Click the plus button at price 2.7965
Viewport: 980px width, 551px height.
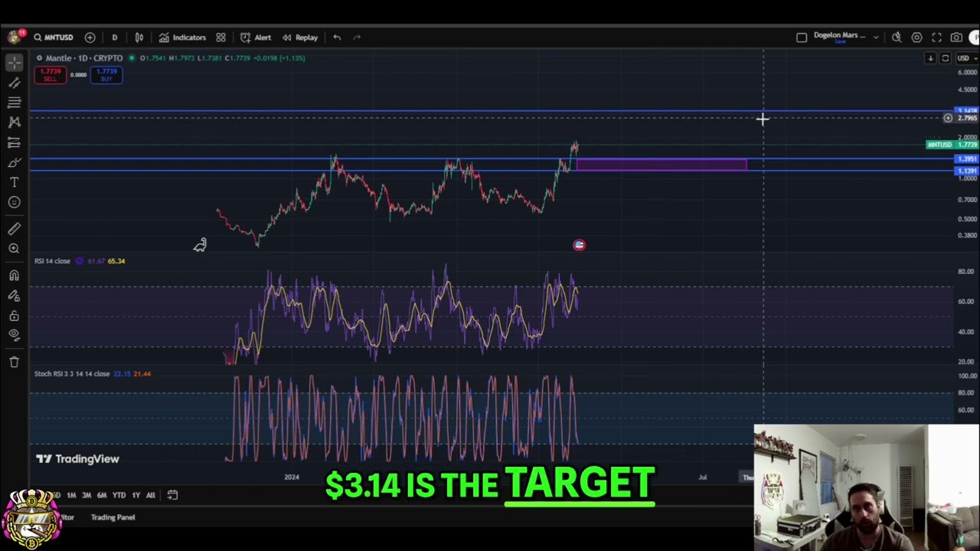[x=948, y=118]
